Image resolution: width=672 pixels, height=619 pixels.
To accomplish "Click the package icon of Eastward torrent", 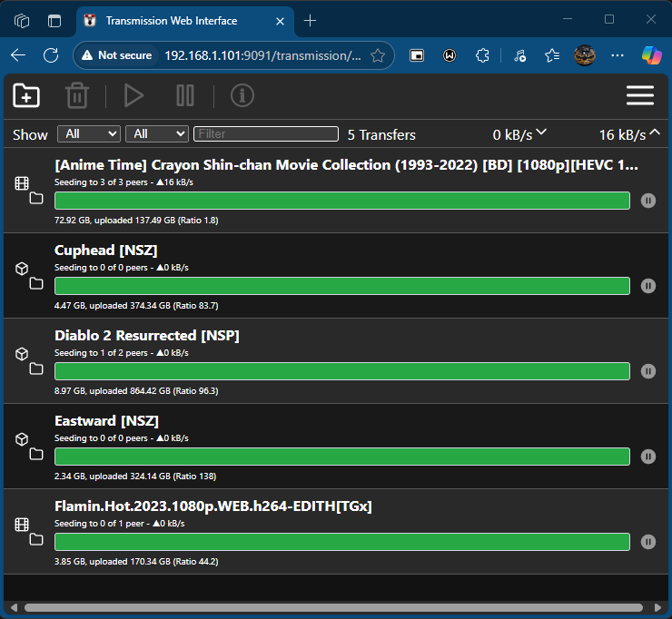I will (x=22, y=439).
